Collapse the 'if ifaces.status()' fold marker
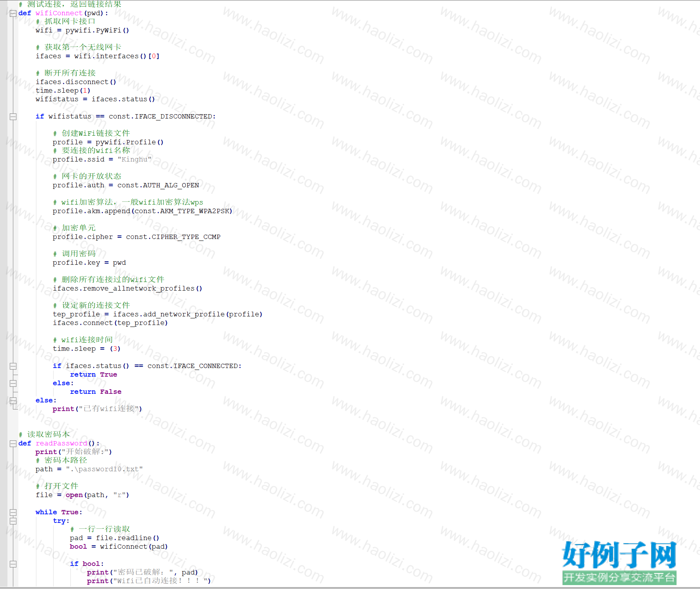700x589 pixels. click(x=13, y=366)
